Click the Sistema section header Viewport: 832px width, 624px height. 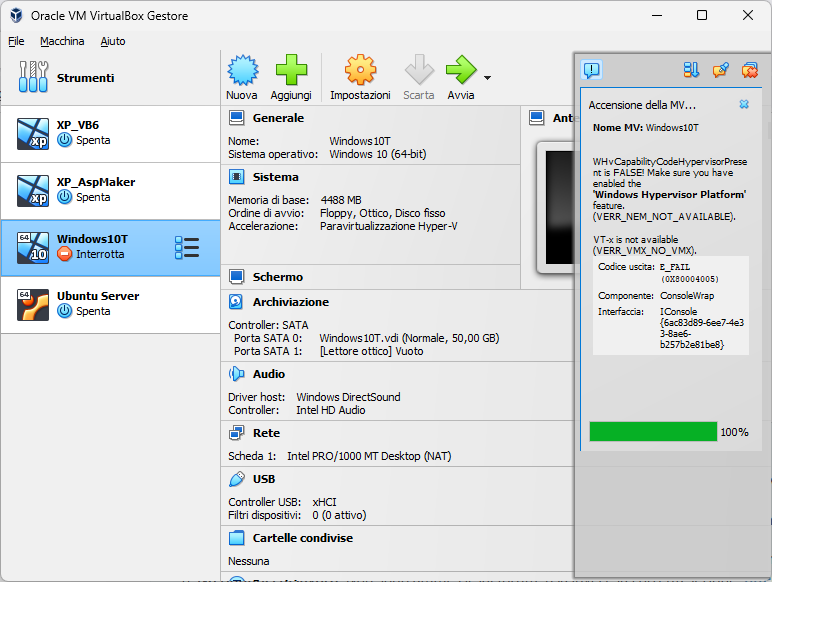click(275, 177)
